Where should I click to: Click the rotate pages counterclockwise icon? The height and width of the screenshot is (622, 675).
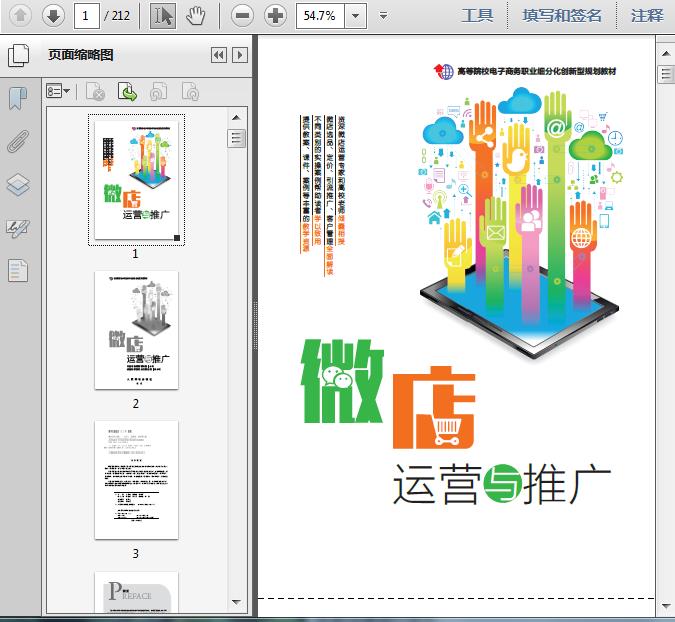158,91
